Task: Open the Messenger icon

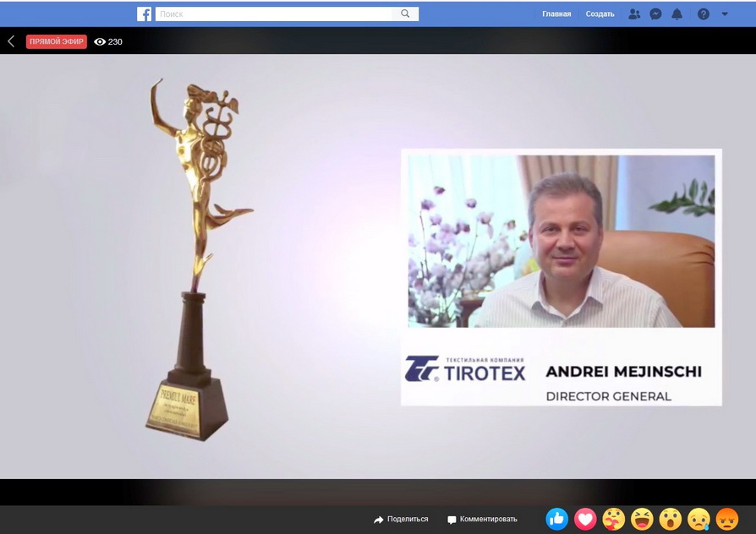Action: [x=655, y=14]
